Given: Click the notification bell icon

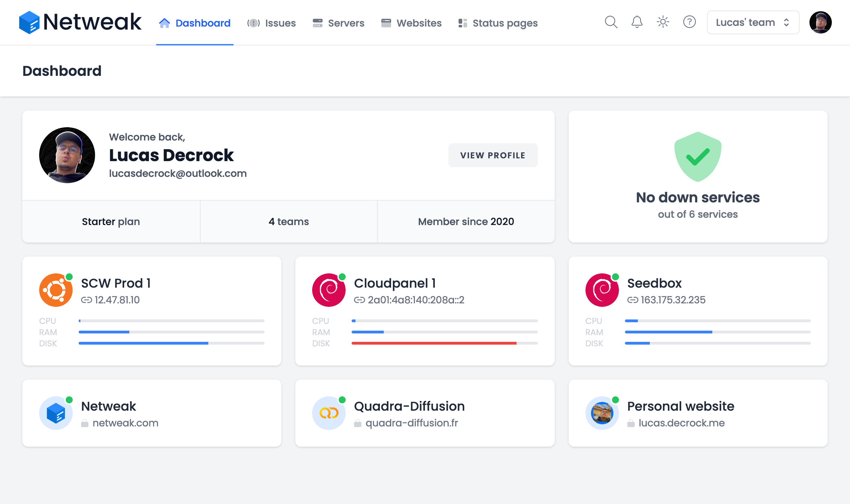Looking at the screenshot, I should click(636, 22).
